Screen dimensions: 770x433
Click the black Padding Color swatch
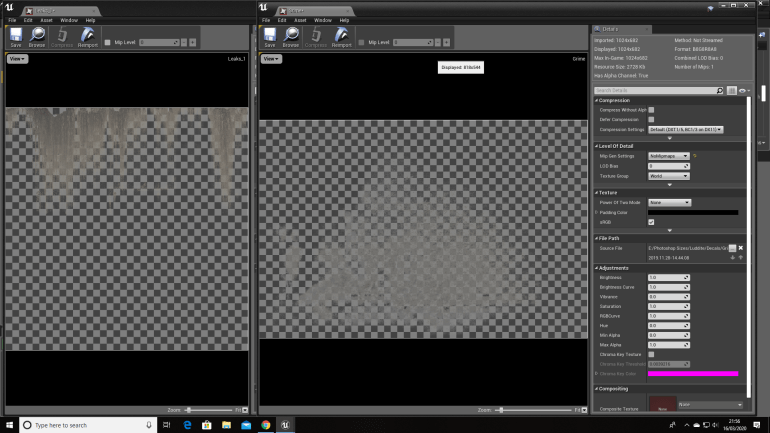click(693, 213)
